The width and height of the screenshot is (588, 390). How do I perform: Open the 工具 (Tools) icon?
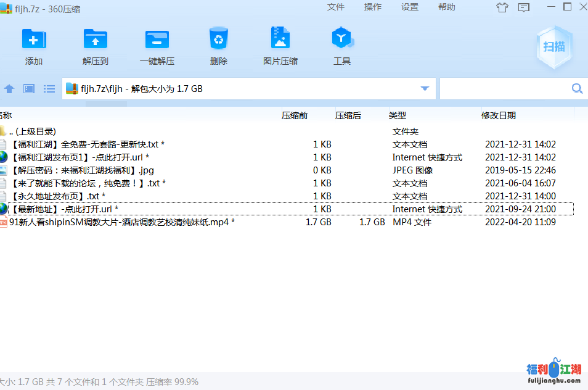342,39
